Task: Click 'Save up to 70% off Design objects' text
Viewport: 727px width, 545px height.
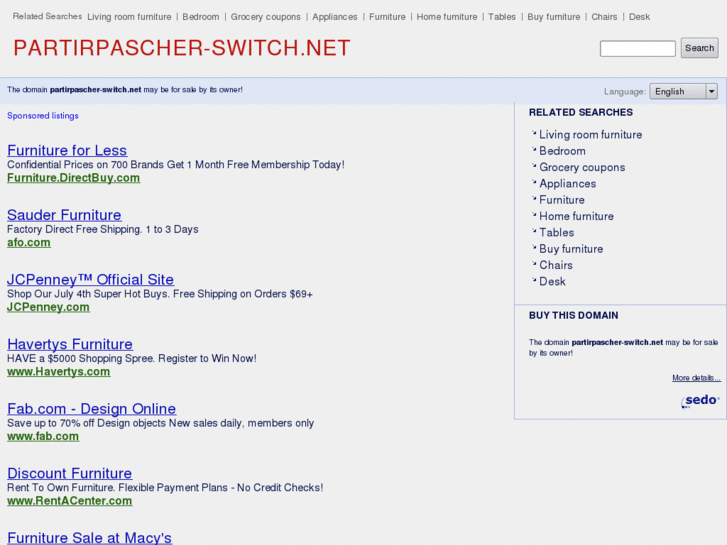Action: 160,423
